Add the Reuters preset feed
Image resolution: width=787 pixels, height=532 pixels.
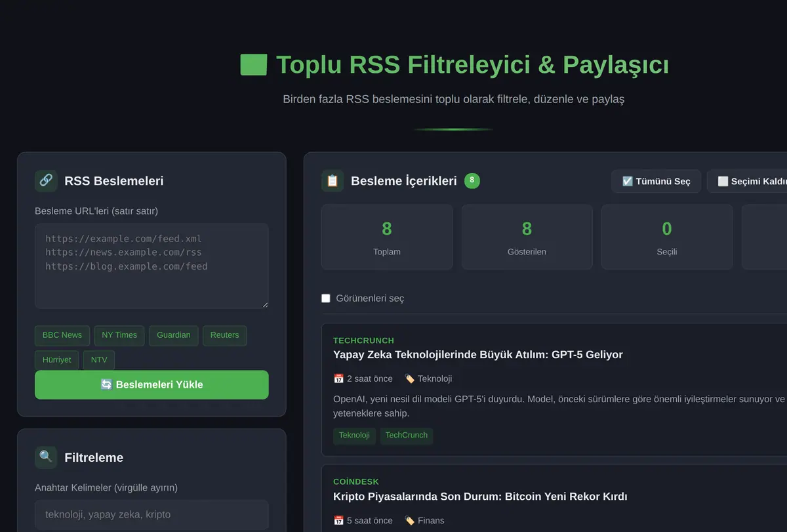point(224,335)
